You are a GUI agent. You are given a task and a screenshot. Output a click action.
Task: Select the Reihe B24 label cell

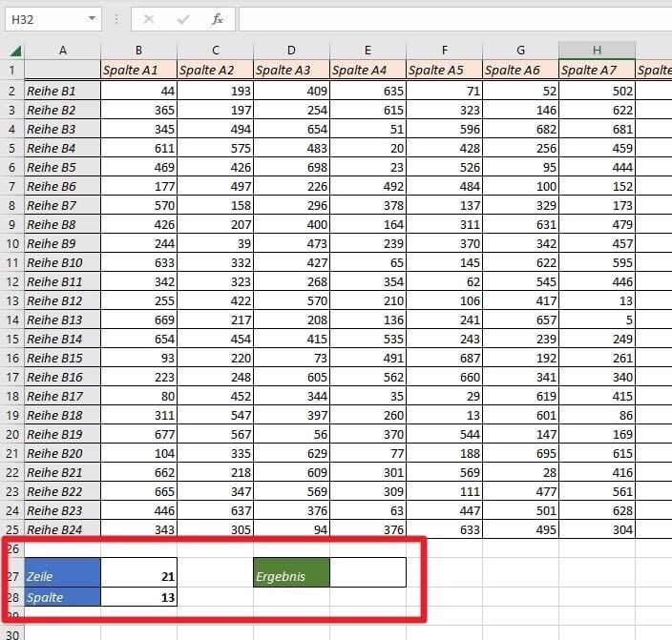pyautogui.click(x=63, y=530)
